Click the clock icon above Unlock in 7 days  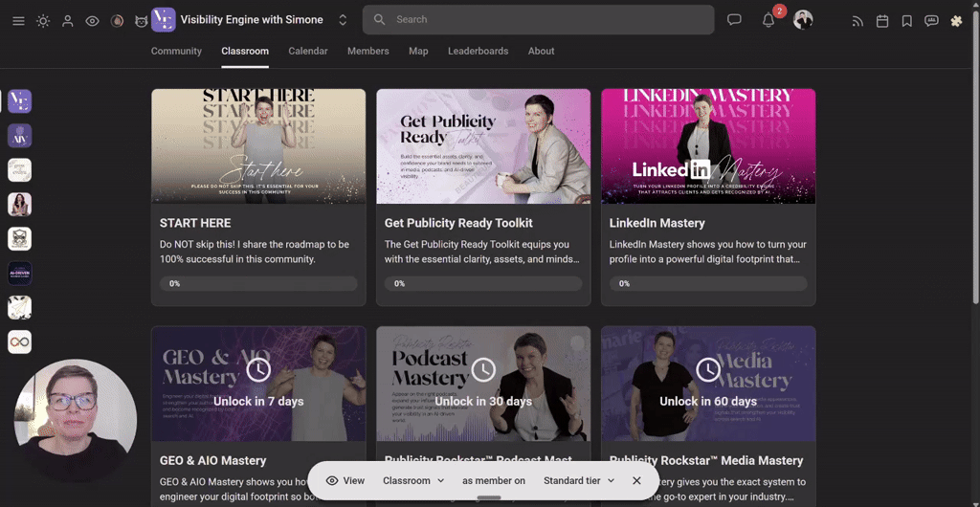pos(258,370)
